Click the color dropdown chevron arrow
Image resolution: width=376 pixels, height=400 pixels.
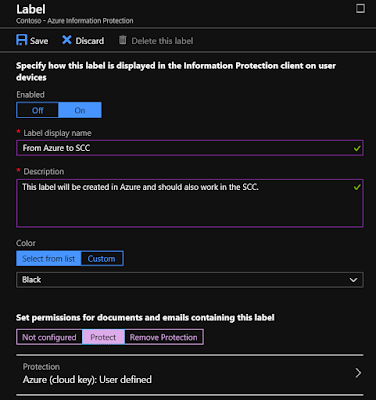pyautogui.click(x=353, y=280)
